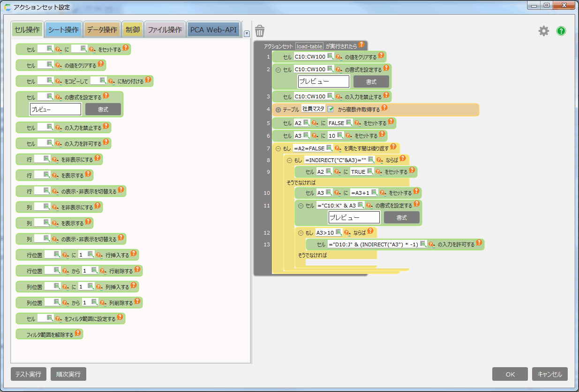The width and height of the screenshot is (579, 392).
Task: Collapse the A3>10 condition block
Action: (301, 232)
